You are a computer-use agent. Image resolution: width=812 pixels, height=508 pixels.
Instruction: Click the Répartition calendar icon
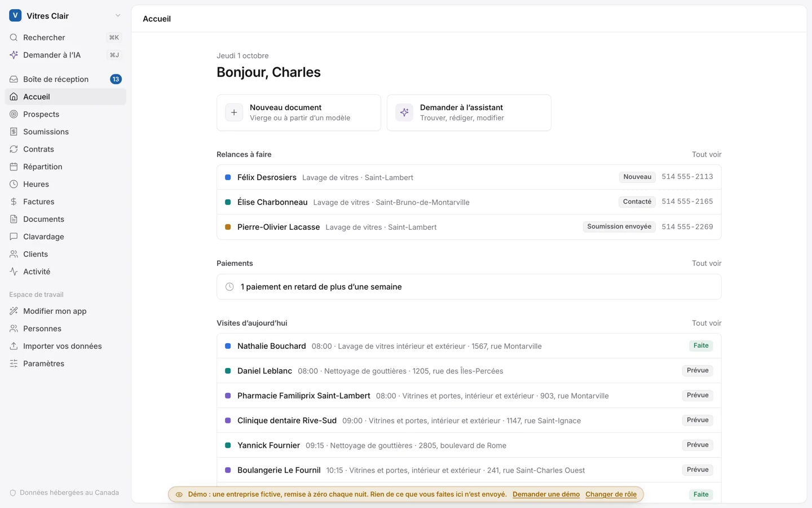(x=14, y=167)
